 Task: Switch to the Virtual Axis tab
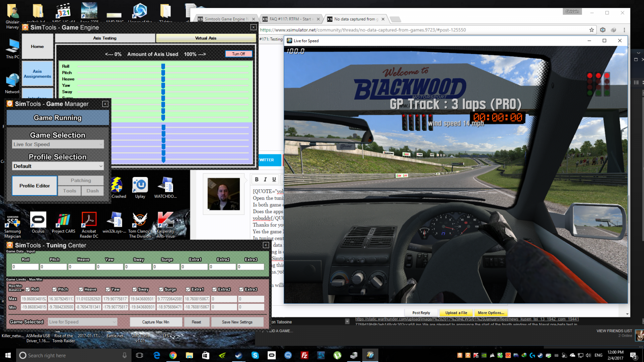pos(206,38)
